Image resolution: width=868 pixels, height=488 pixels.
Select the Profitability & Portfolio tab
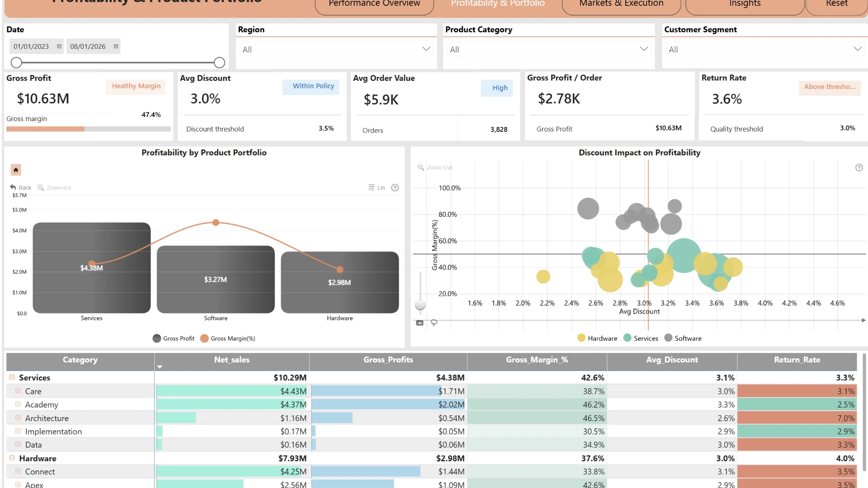tap(498, 5)
